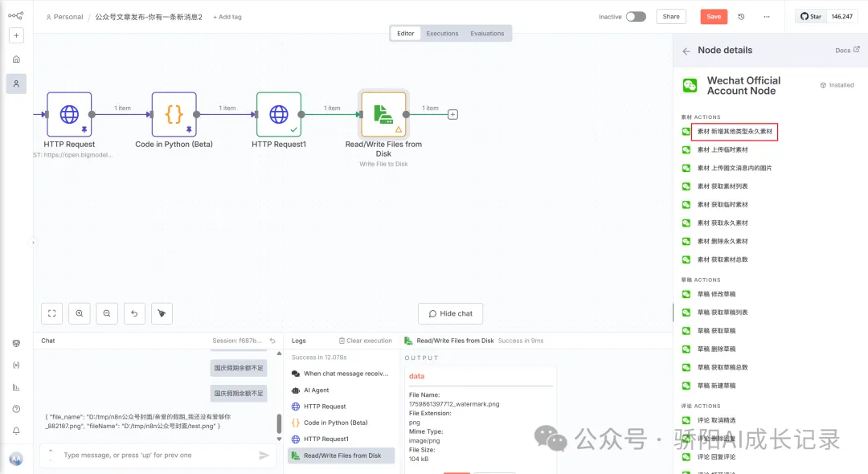Open the Help question mark icon

(16, 409)
